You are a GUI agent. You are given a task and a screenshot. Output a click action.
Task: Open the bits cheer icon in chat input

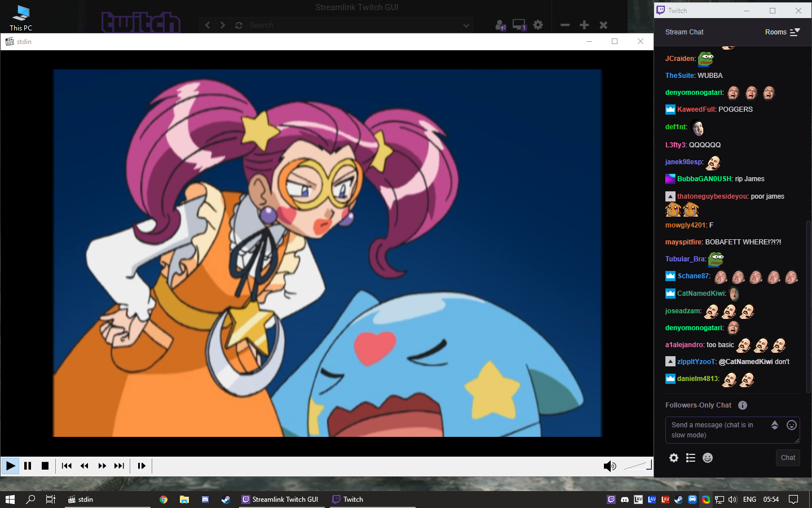tap(775, 425)
